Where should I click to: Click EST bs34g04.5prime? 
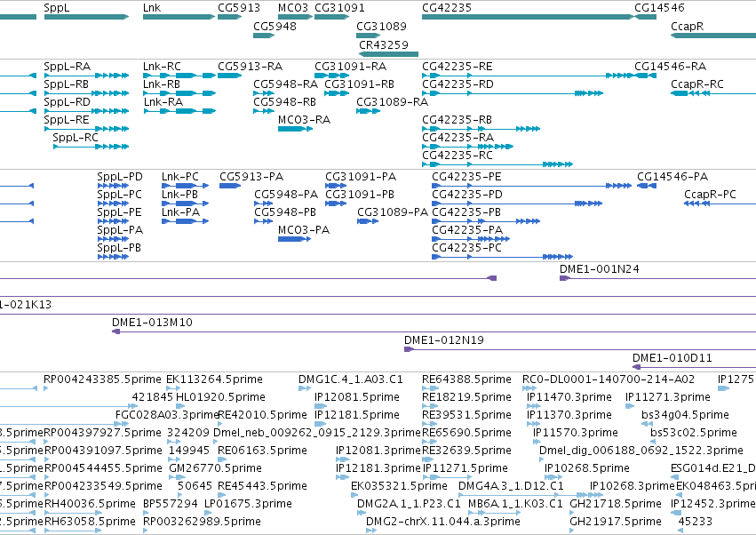(x=685, y=415)
